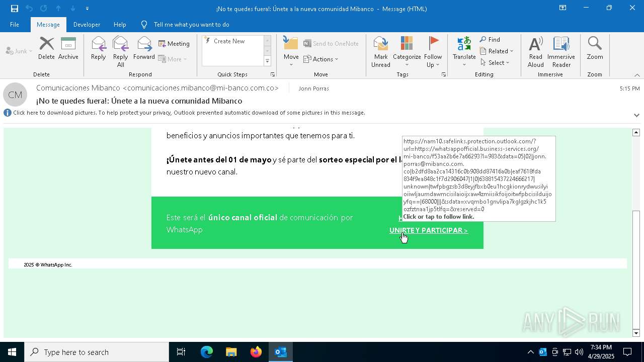Open the Help tab
Image resolution: width=644 pixels, height=362 pixels.
[120, 25]
